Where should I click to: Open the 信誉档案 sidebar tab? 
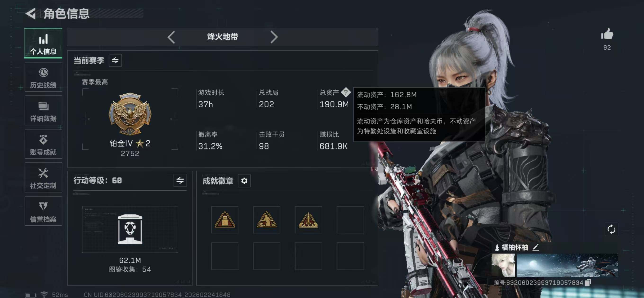43,211
